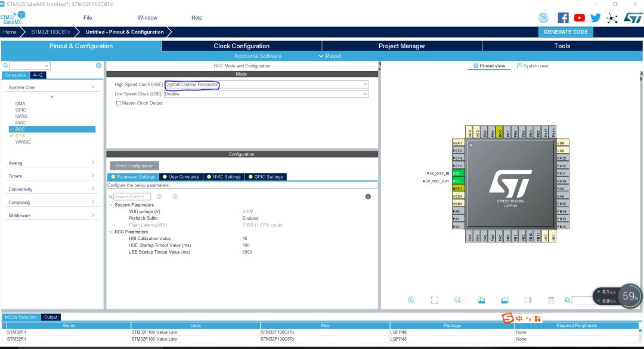
Task: Go to the Home breadcrumb
Action: pos(10,32)
